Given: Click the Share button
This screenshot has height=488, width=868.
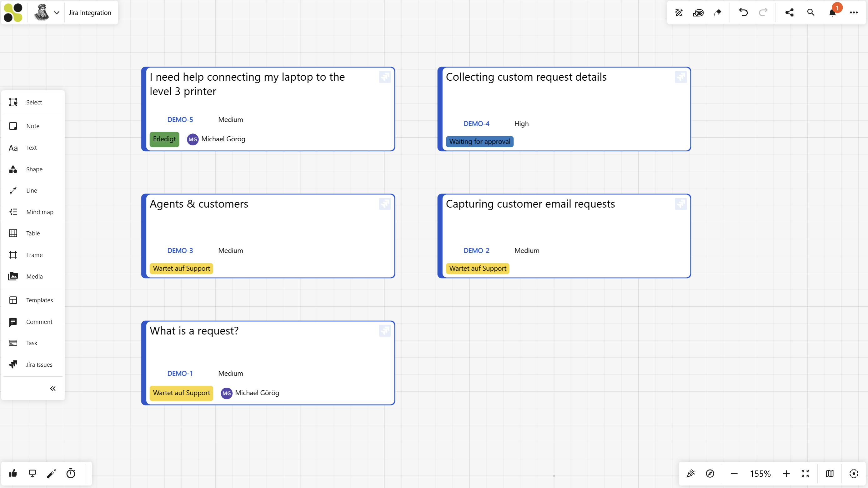Looking at the screenshot, I should point(789,13).
